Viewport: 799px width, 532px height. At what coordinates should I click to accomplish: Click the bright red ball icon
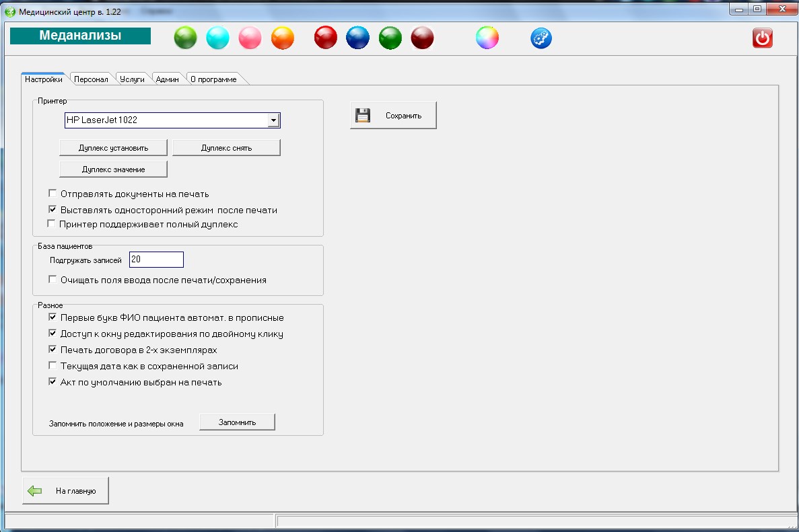coord(326,38)
